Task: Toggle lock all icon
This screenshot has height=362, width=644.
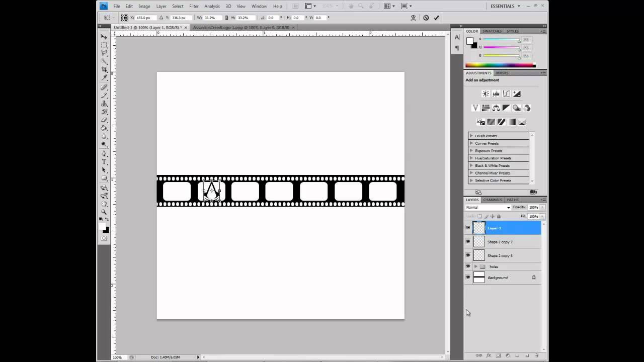Action: pyautogui.click(x=499, y=216)
